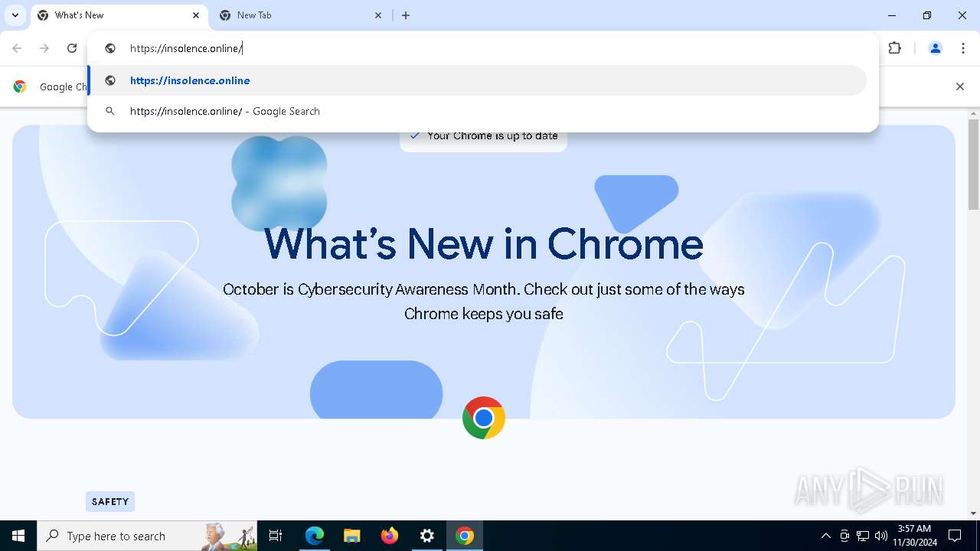Image resolution: width=980 pixels, height=551 pixels.
Task: Open Settings gear in the taskbar
Action: click(x=426, y=536)
